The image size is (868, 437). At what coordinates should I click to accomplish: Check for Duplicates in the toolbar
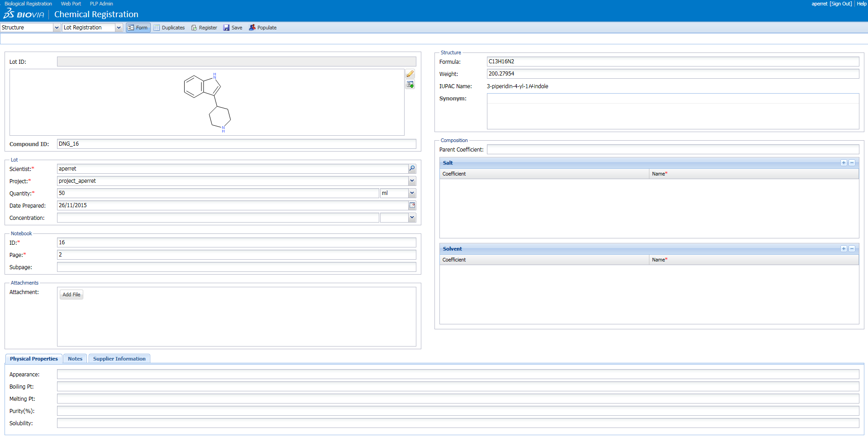pyautogui.click(x=169, y=28)
